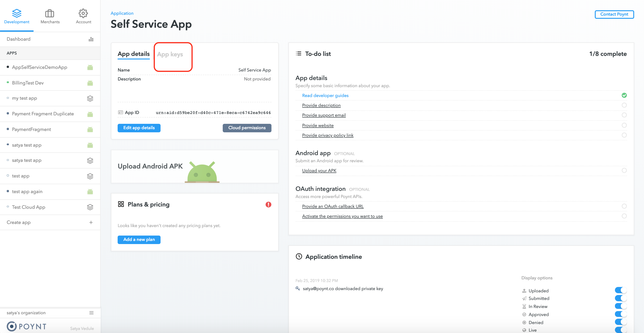Check the Provide an OAuth callback URL circle
Image resolution: width=644 pixels, height=333 pixels.
click(x=624, y=206)
